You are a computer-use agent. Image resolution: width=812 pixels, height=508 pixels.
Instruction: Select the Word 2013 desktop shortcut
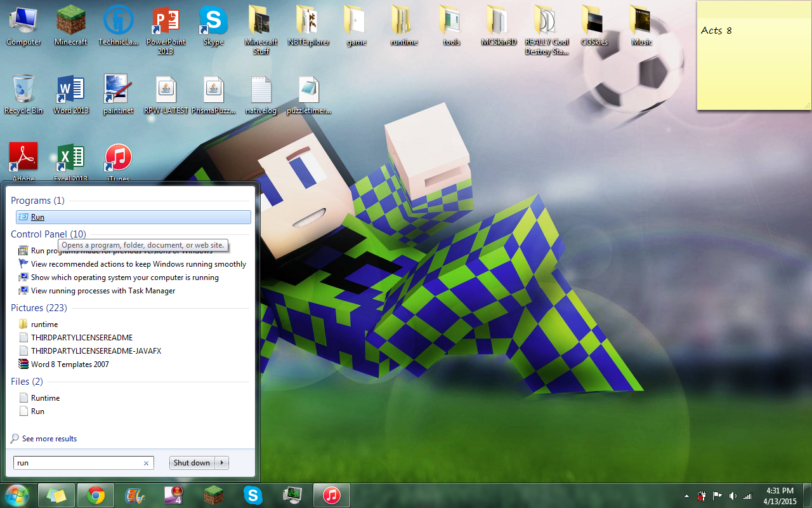71,94
